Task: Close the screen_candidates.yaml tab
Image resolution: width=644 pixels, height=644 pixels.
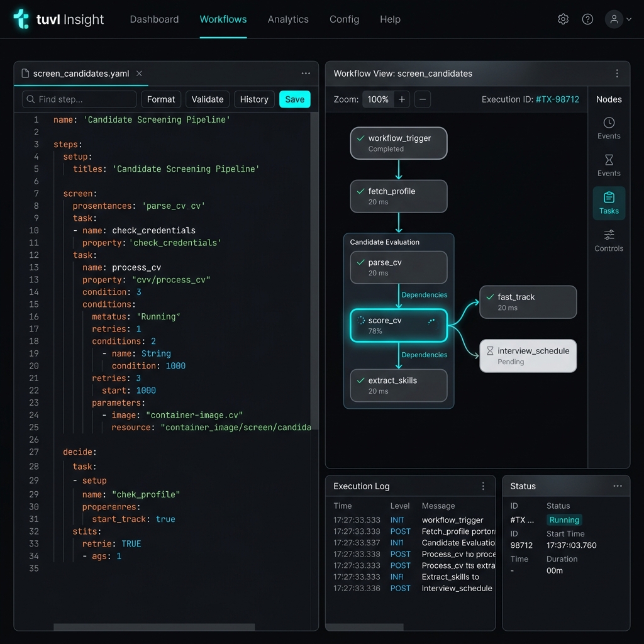Action: (x=139, y=74)
